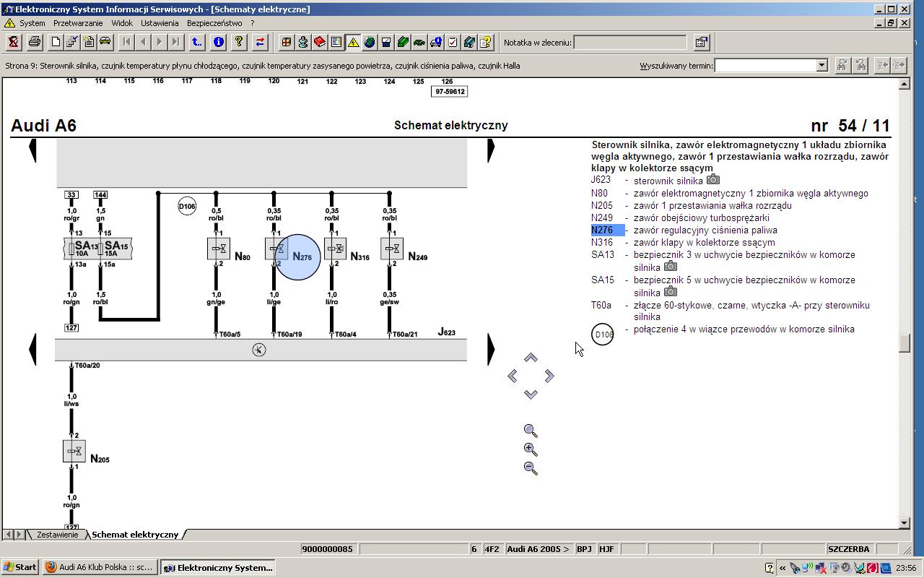Switch to the Zestawienie tab
The height and width of the screenshot is (578, 924).
click(57, 535)
